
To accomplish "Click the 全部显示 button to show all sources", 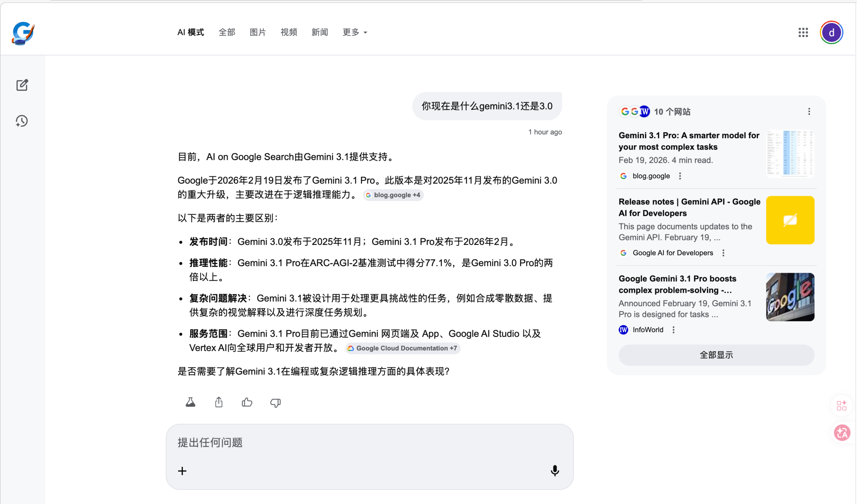I will tap(716, 355).
